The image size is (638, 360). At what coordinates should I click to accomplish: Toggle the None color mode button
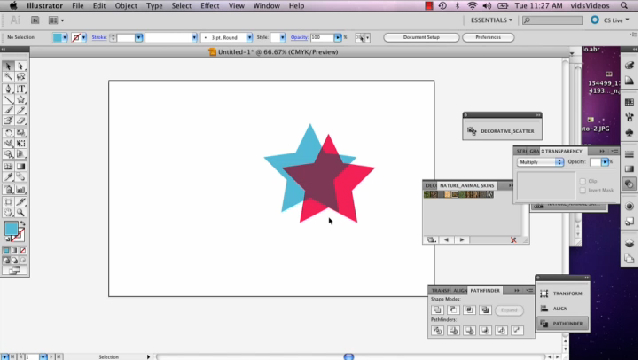(23, 250)
